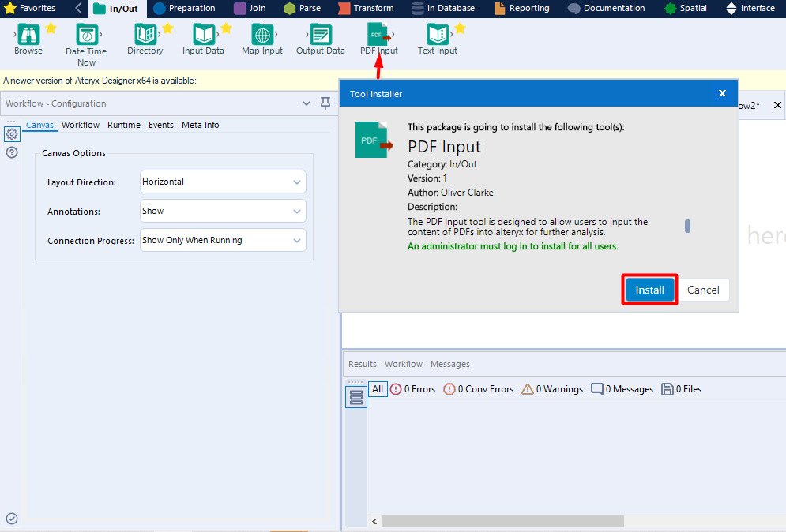Click the results horizontal scrollbar thumb

502,522
